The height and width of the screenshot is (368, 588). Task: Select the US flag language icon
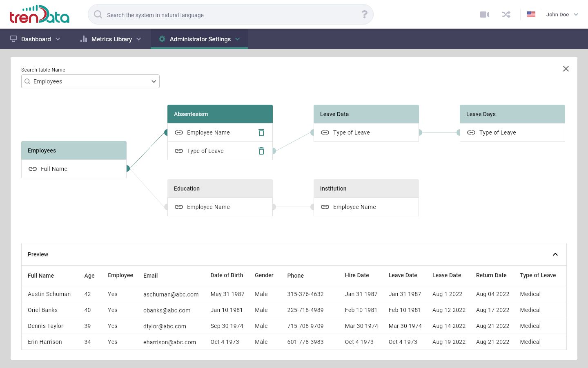point(531,14)
